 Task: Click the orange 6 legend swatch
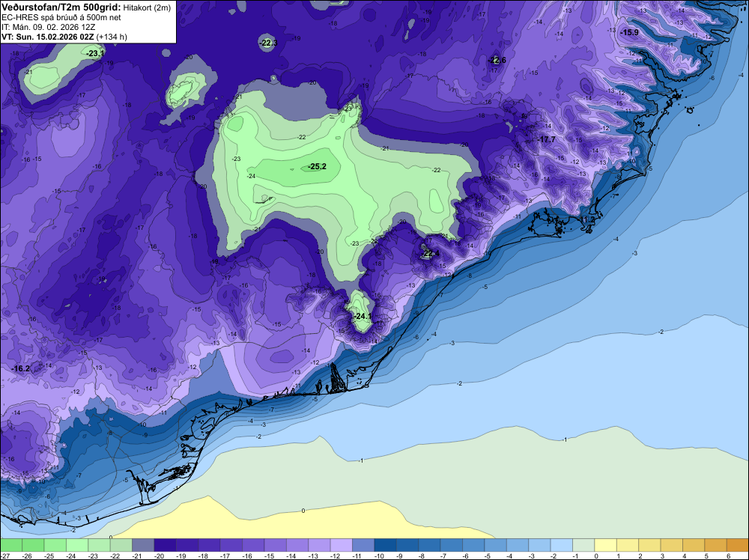738,545
